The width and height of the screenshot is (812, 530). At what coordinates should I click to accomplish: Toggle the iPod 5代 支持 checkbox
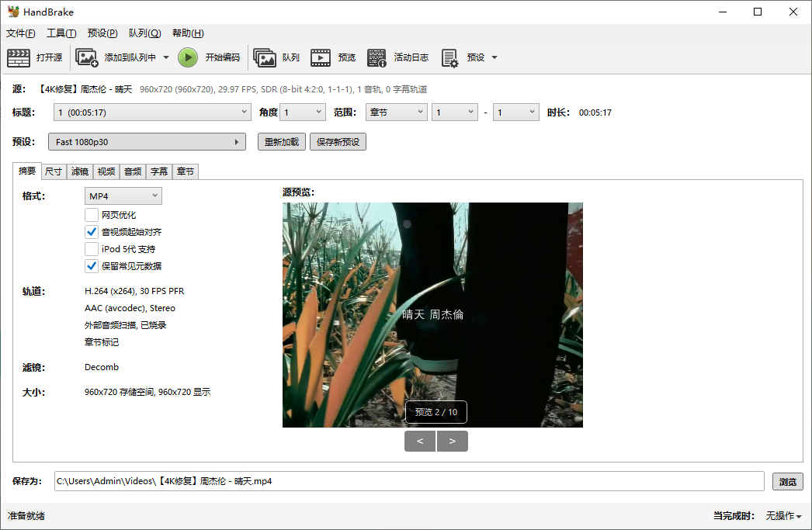point(92,249)
